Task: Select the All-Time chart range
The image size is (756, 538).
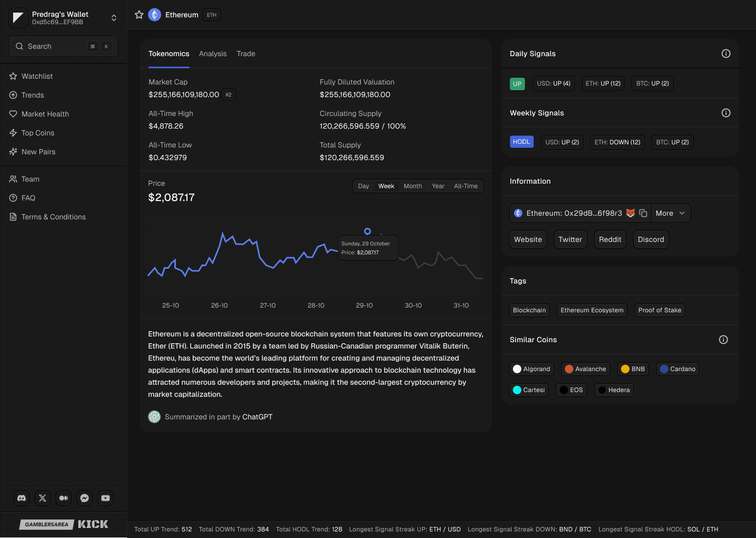Action: (466, 186)
